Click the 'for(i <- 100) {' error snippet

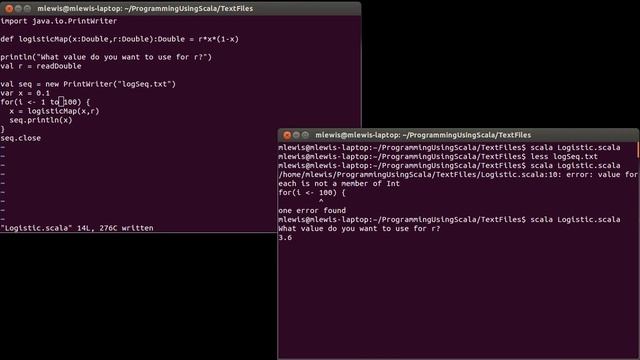coord(312,192)
